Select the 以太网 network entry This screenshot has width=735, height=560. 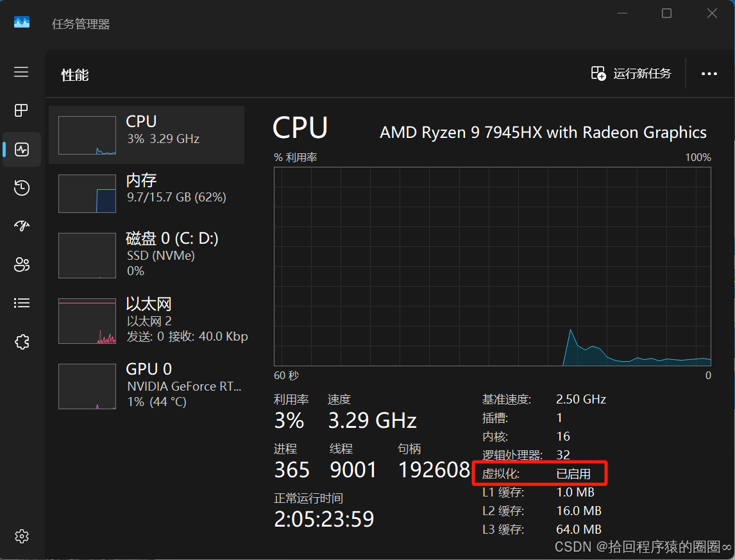point(147,320)
